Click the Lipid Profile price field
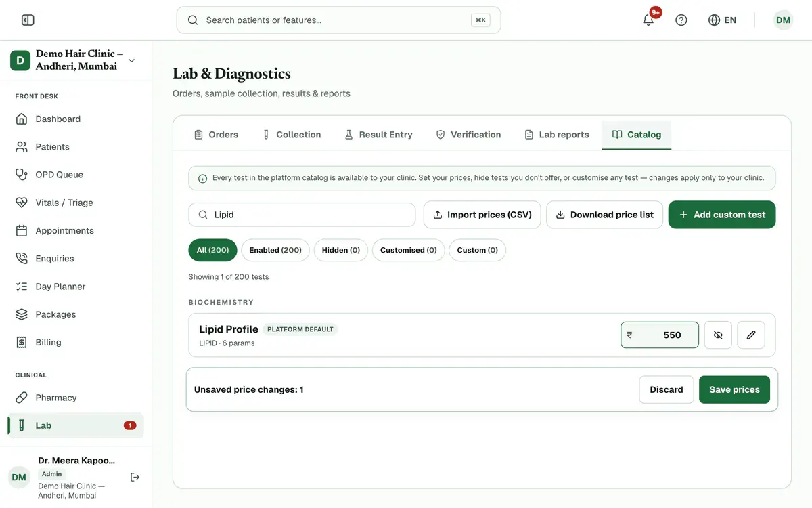812x508 pixels. click(x=660, y=335)
